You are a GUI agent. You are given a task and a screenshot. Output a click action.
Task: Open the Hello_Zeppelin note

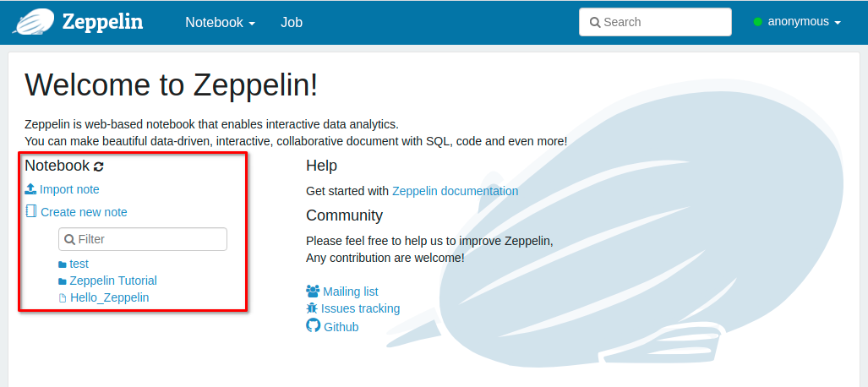point(110,297)
